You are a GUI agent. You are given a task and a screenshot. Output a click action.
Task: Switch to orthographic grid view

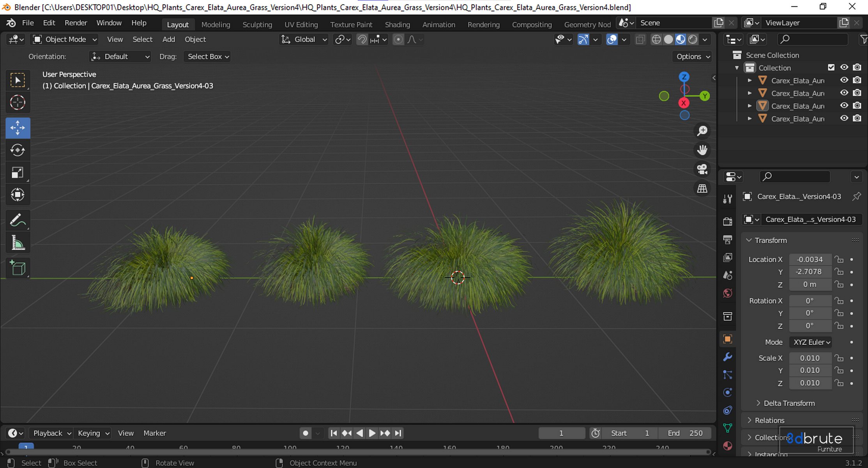point(702,188)
